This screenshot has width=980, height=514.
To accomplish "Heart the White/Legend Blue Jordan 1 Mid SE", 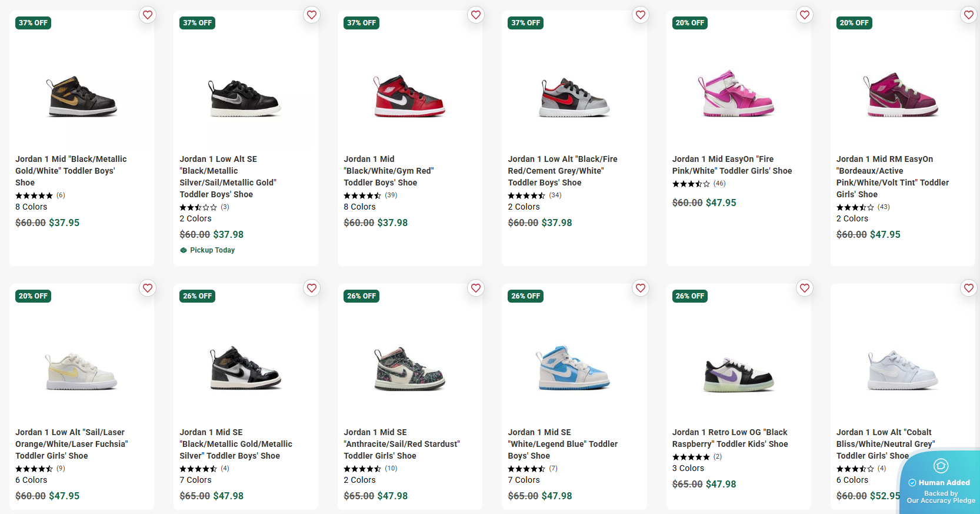I will [x=640, y=288].
